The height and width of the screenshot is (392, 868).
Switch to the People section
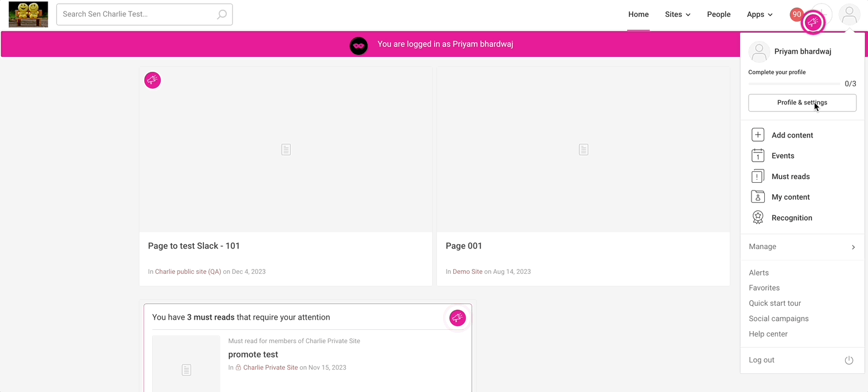coord(718,14)
